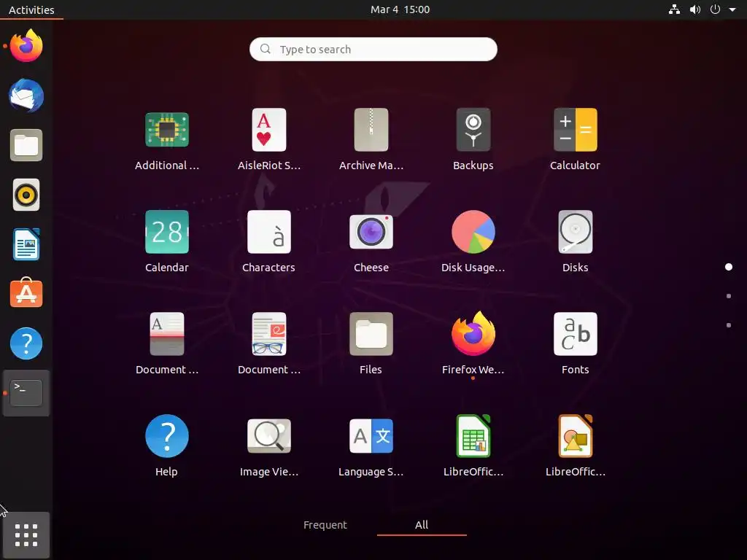Viewport: 747px width, 560px height.
Task: Open the Calendar app
Action: click(x=167, y=232)
